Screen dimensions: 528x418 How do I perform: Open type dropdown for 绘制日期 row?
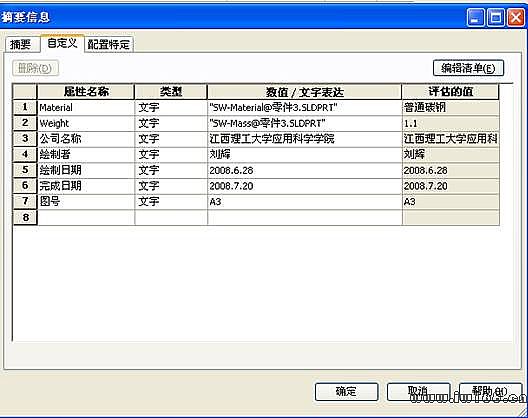click(171, 170)
